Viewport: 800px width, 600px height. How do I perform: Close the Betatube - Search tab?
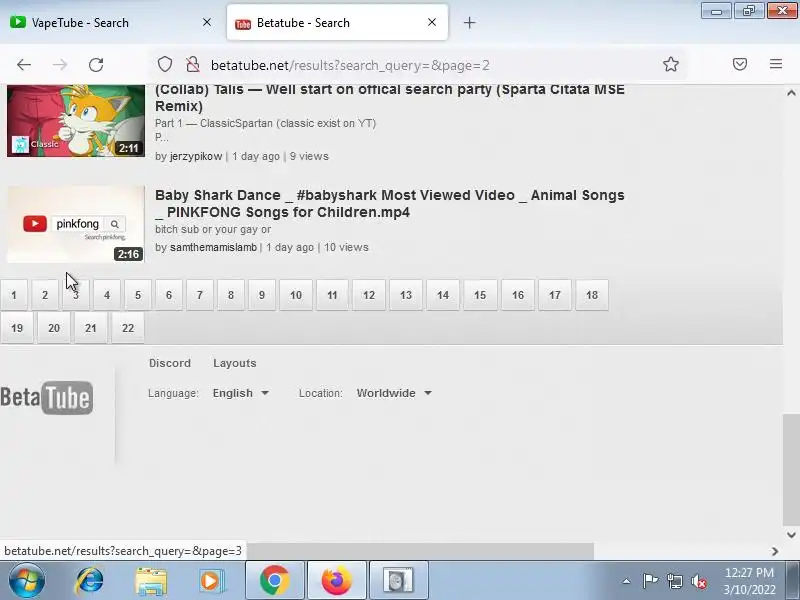pos(432,22)
